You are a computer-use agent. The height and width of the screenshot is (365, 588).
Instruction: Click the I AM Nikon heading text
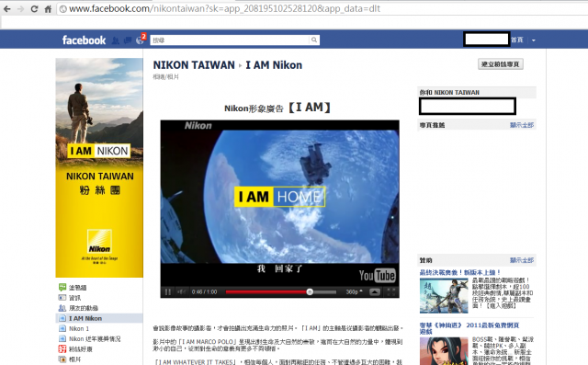[274, 65]
